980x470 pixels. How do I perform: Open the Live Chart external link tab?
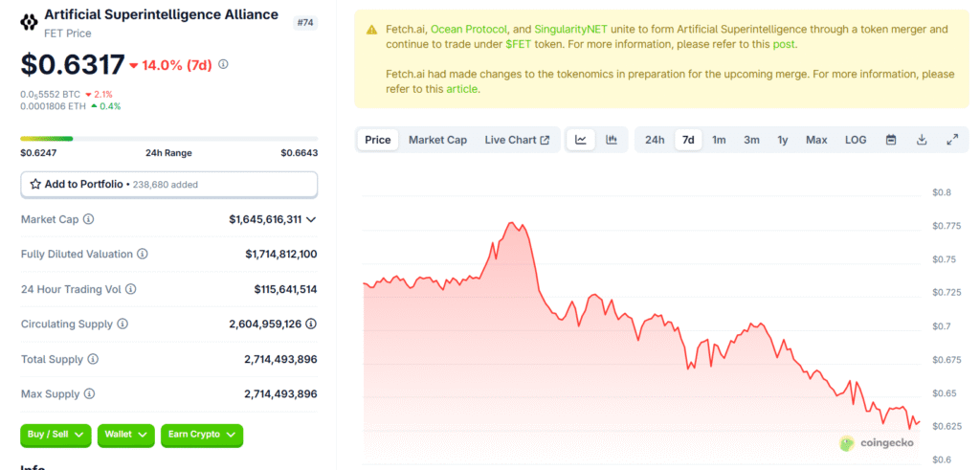tap(517, 140)
